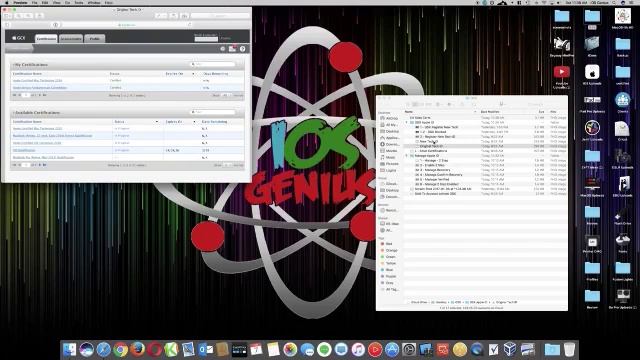Open the Trash in the Dock
Image resolution: width=640 pixels, height=360 pixels.
click(x=570, y=350)
